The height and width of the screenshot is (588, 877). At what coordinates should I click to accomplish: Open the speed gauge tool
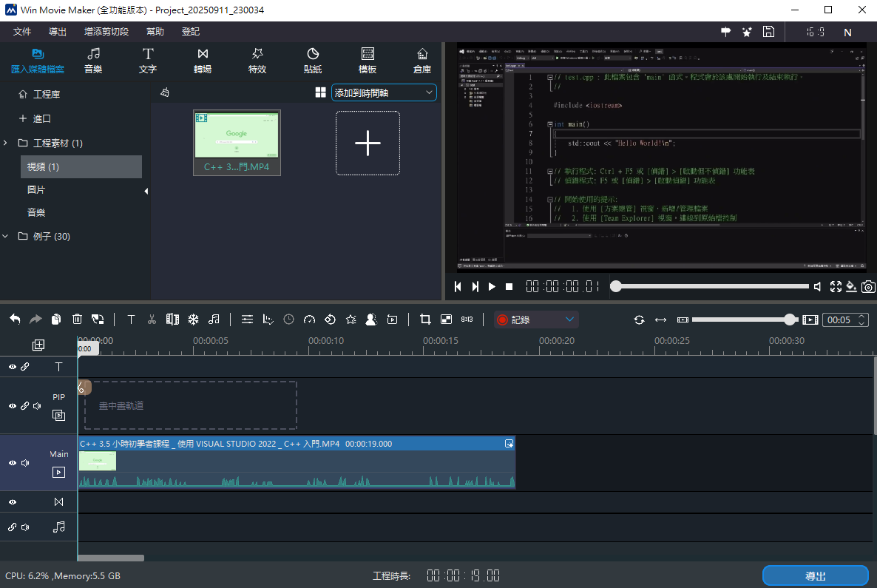tap(310, 320)
